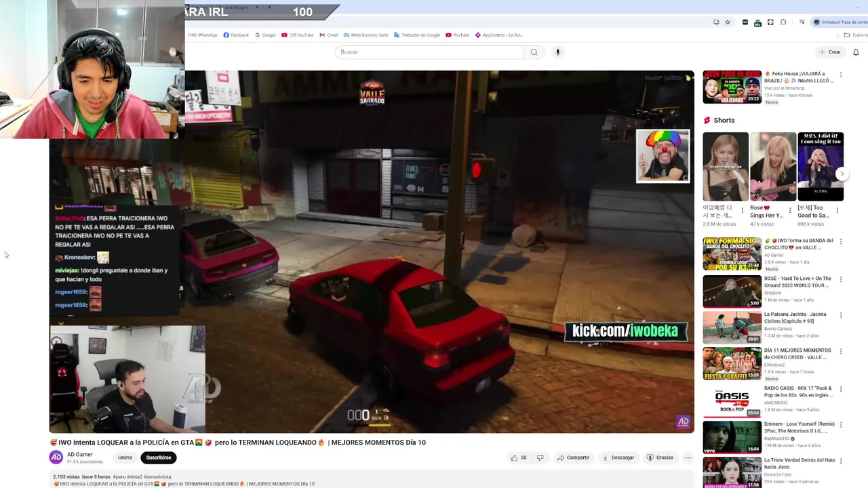Open options for La Paisana Jacinta video
Viewport: 868px width, 488px height.
(841, 315)
